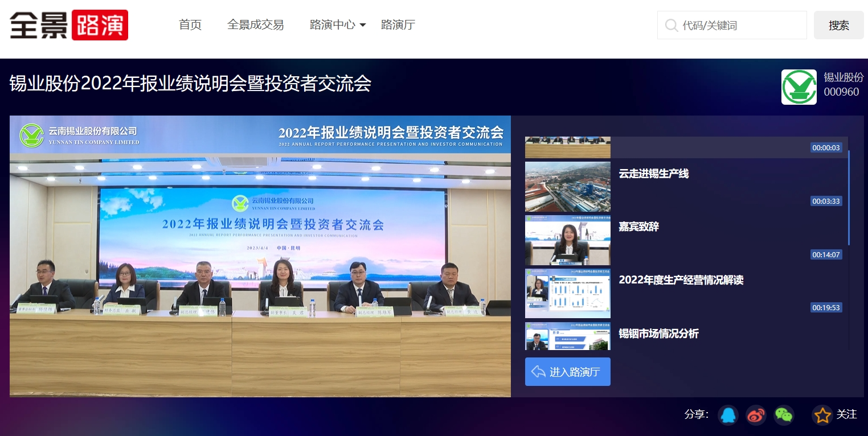Share to WeChat icon
Screen dimensions: 868x436
(x=784, y=415)
